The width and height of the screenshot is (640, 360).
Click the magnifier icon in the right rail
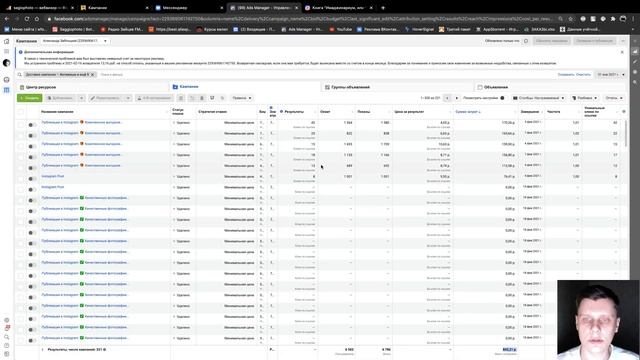pyautogui.click(x=635, y=82)
